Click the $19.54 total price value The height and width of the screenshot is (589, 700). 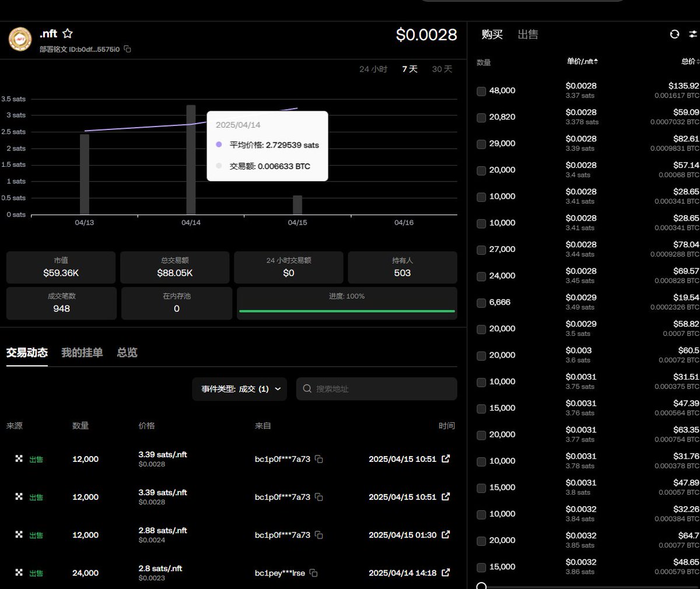[686, 297]
